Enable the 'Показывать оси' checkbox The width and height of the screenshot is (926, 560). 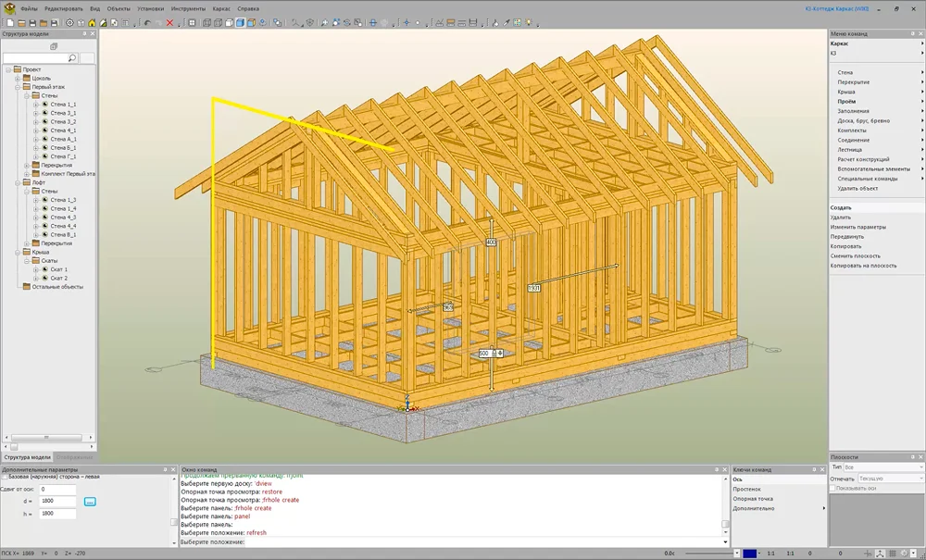point(833,488)
